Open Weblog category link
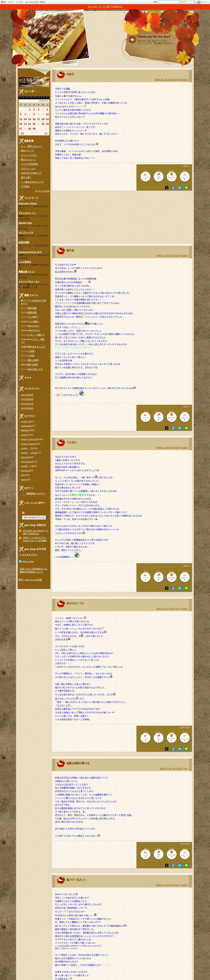This screenshot has height=980, width=210. point(25,430)
